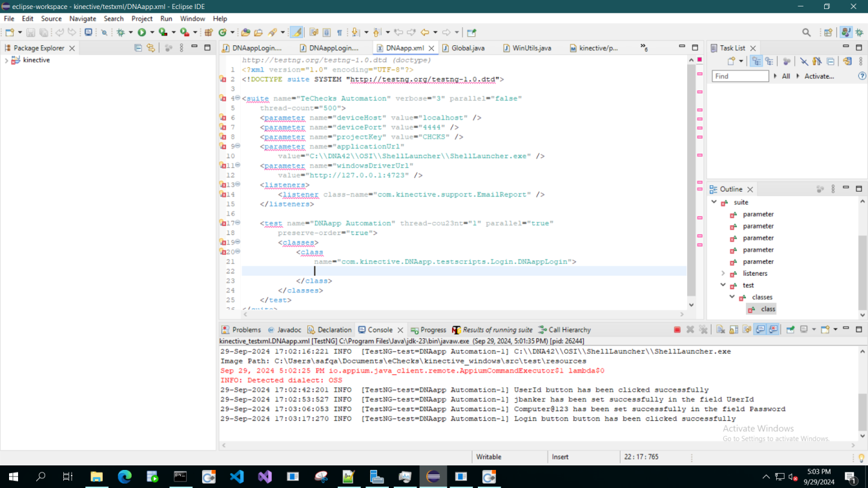This screenshot has width=868, height=488.
Task: Toggle Show Console When Standard Out Changes
Action: click(760, 330)
